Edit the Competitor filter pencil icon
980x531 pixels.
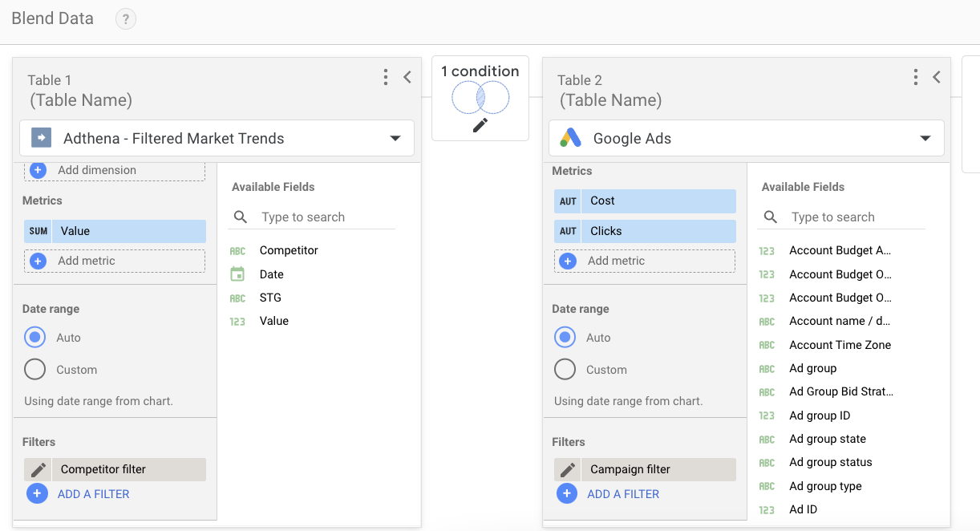pyautogui.click(x=38, y=469)
